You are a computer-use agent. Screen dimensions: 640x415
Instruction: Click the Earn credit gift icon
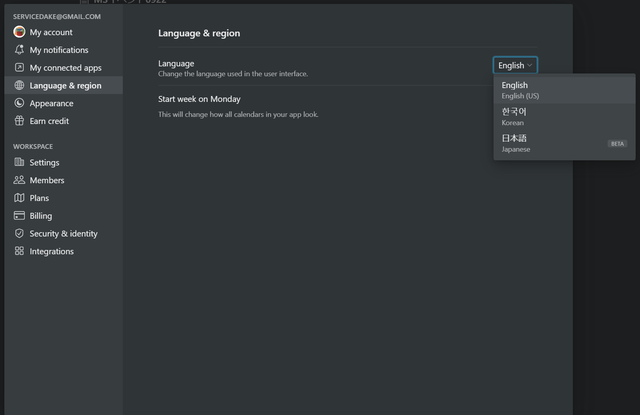pyautogui.click(x=19, y=121)
